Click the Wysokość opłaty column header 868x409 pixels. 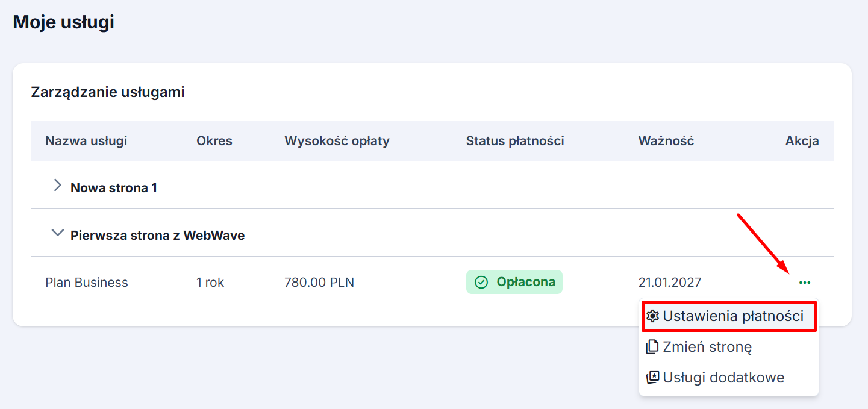click(x=337, y=141)
